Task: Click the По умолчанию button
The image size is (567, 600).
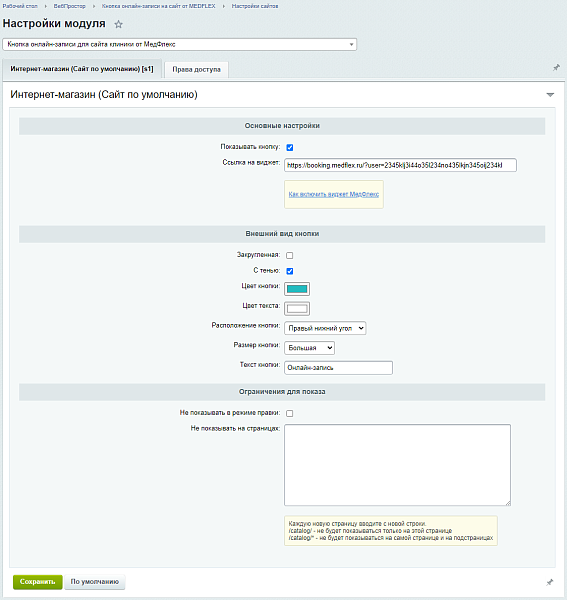Action: 94,582
